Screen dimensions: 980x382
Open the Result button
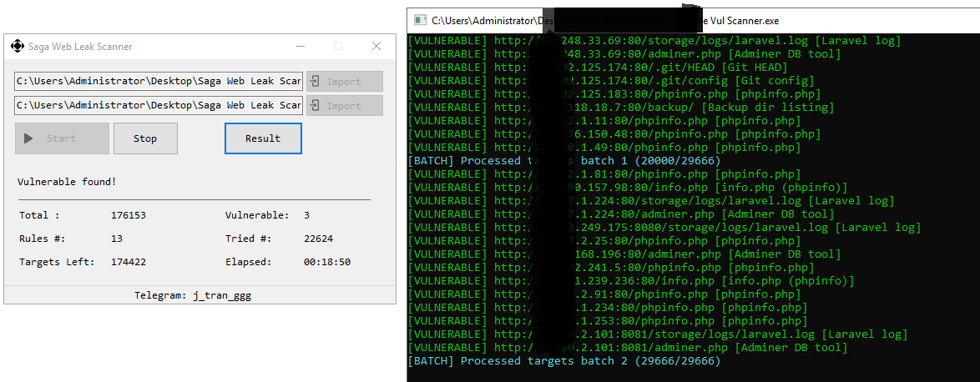(x=263, y=138)
